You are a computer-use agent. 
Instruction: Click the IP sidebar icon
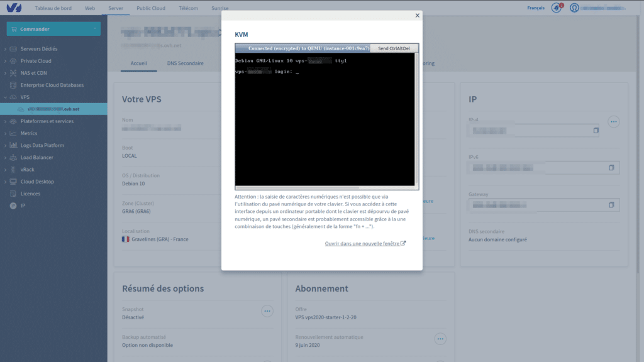[x=13, y=206]
